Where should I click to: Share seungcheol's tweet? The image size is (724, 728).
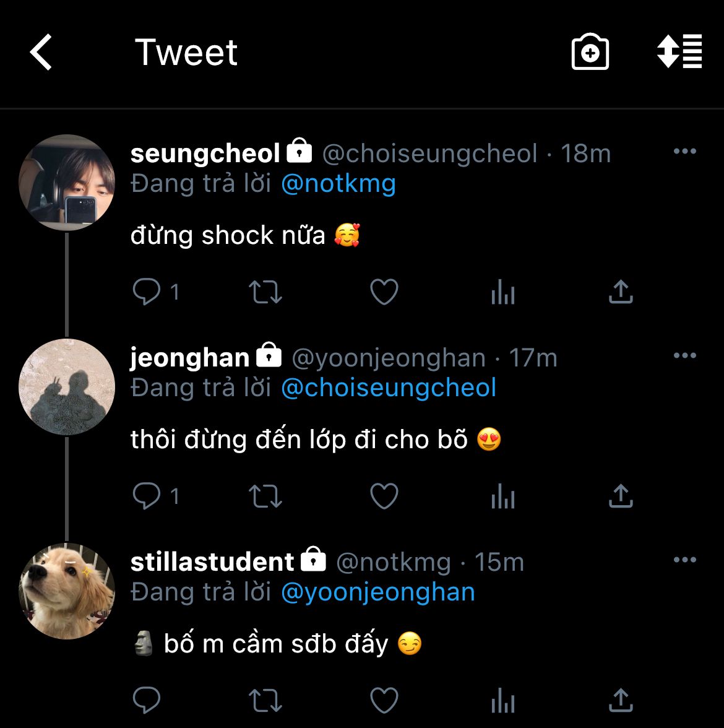(x=621, y=292)
